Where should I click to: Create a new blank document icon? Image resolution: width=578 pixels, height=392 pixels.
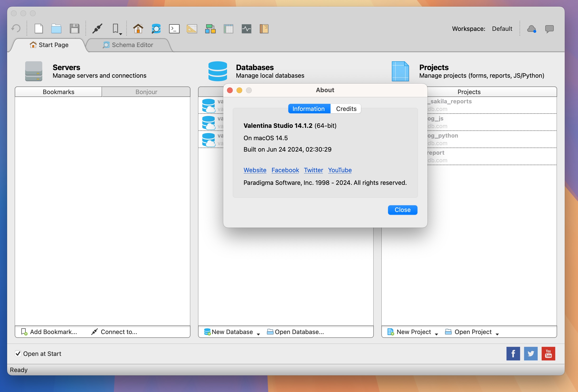click(x=38, y=29)
